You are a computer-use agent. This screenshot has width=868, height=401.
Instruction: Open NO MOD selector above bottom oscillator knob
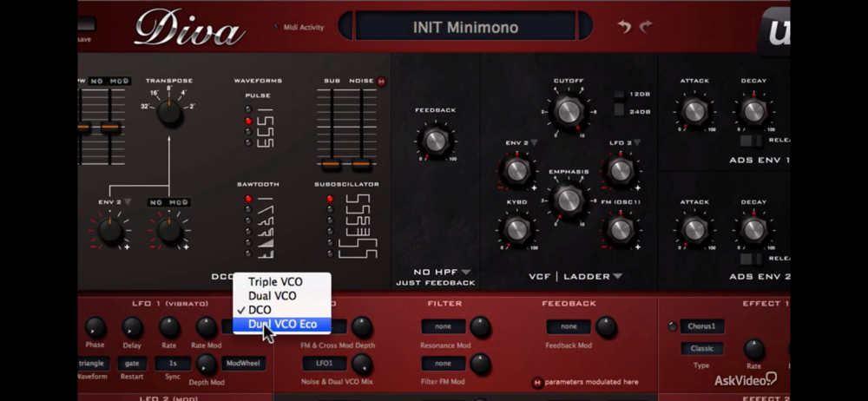pyautogui.click(x=169, y=203)
